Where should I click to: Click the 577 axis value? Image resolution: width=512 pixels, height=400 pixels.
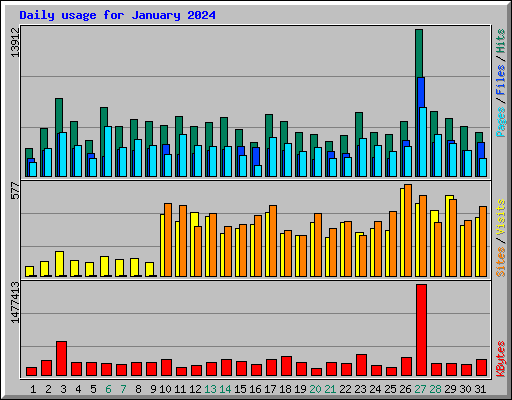click(x=15, y=190)
